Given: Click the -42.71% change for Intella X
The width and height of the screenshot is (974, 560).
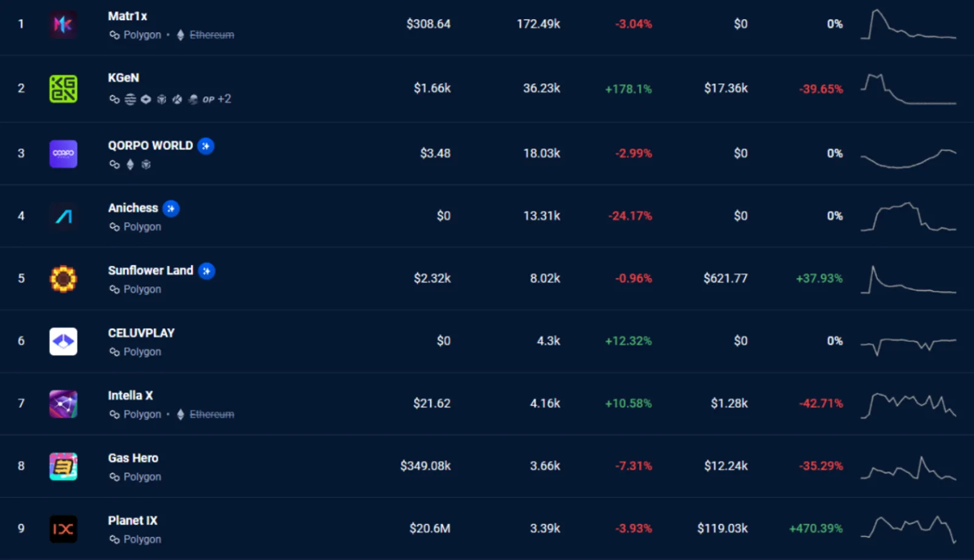Looking at the screenshot, I should [x=821, y=404].
